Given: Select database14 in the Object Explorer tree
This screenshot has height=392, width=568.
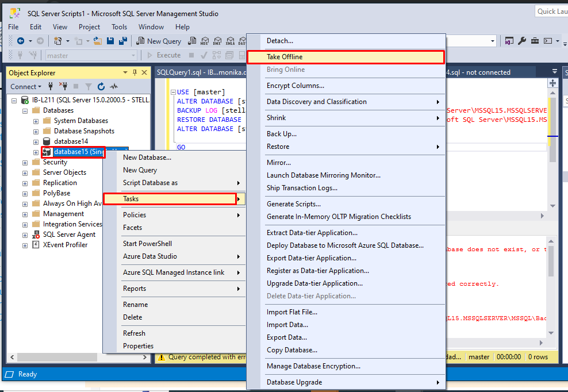Looking at the screenshot, I should (x=71, y=141).
